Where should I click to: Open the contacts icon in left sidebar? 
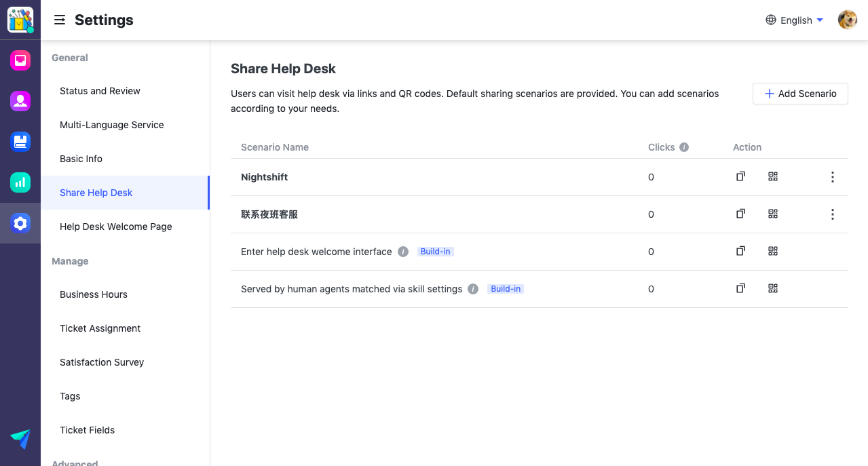[x=20, y=101]
